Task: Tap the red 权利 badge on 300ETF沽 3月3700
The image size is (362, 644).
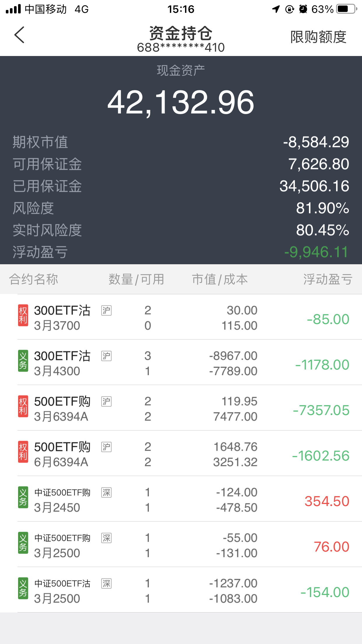Action: click(23, 316)
